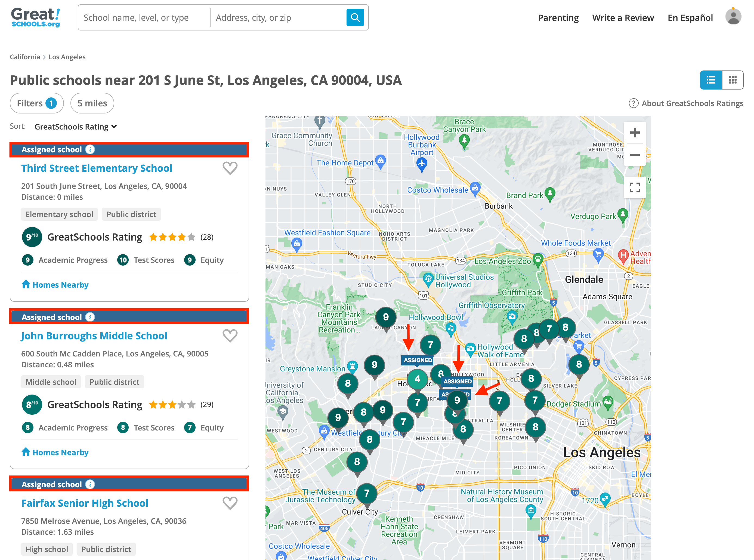Change the 5 miles distance selector
754x560 pixels.
[92, 103]
